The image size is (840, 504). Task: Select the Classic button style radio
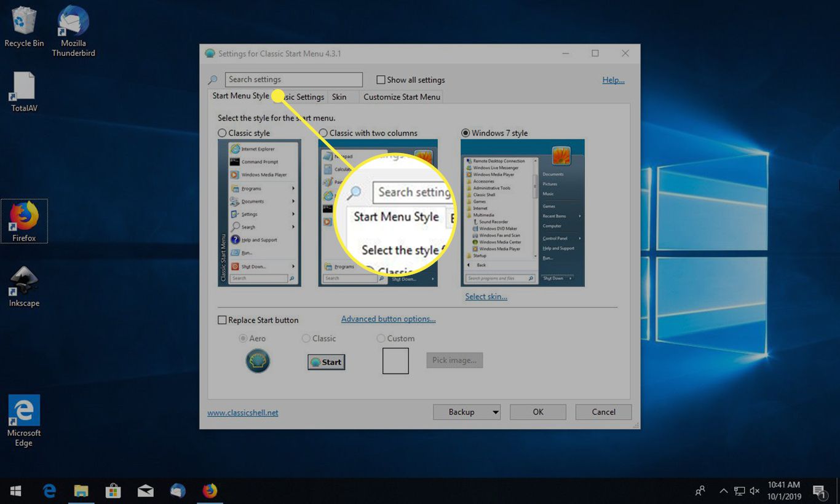click(x=306, y=339)
